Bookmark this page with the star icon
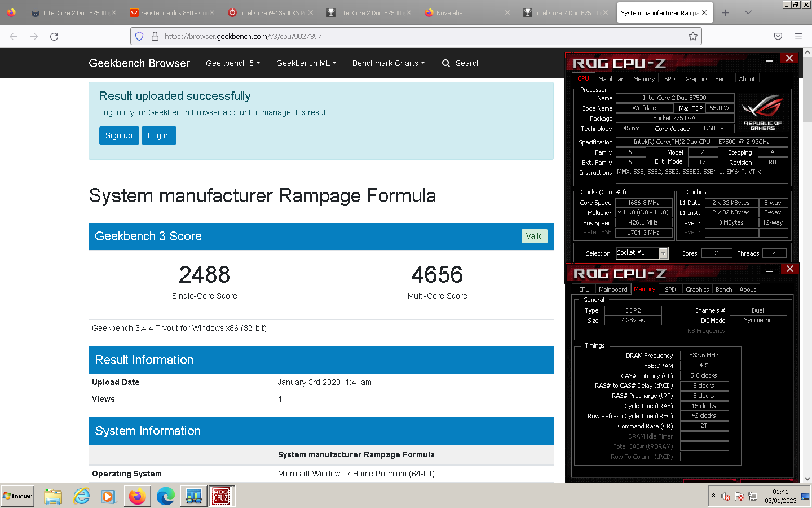Viewport: 812px width, 508px height. [x=693, y=36]
